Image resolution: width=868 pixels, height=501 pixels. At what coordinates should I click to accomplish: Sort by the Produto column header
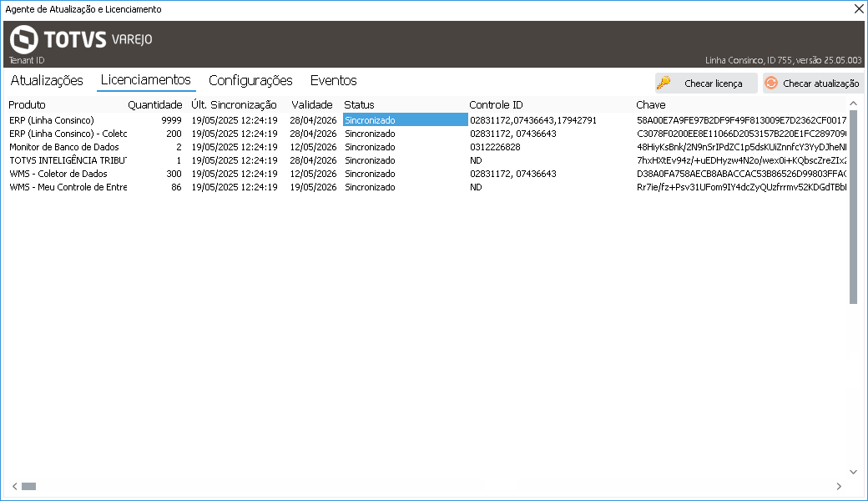[x=27, y=104]
